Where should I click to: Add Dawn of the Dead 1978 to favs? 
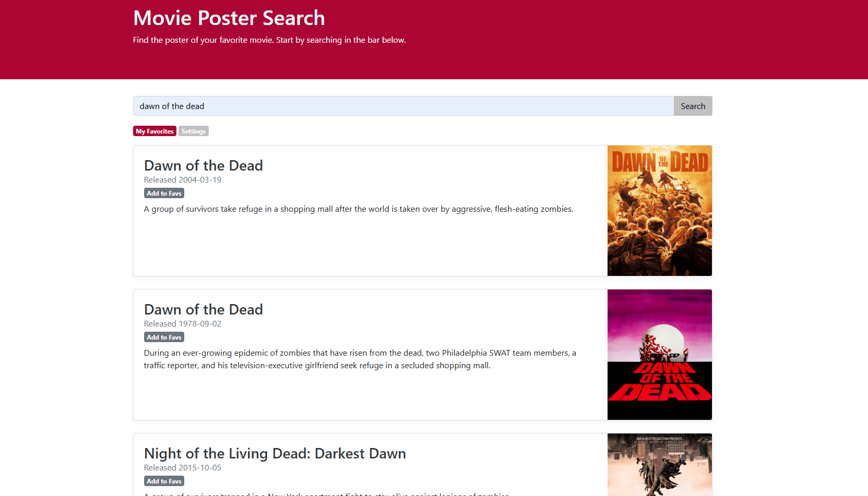(164, 337)
